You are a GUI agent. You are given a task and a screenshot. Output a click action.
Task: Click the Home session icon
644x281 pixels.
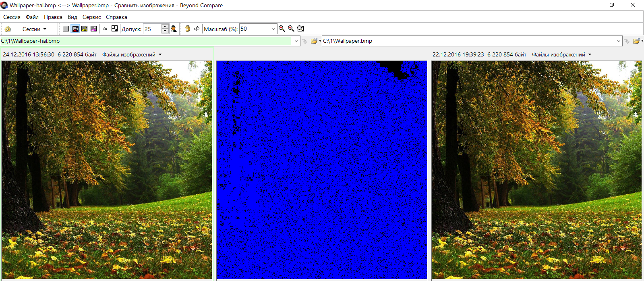(8, 29)
